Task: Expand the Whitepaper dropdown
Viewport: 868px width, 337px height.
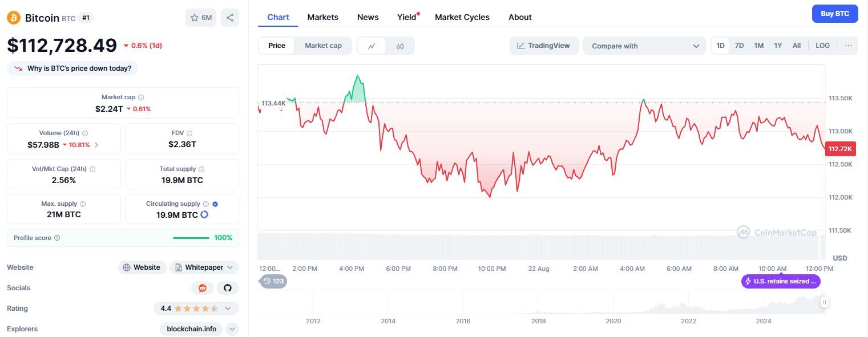Action: pos(204,267)
